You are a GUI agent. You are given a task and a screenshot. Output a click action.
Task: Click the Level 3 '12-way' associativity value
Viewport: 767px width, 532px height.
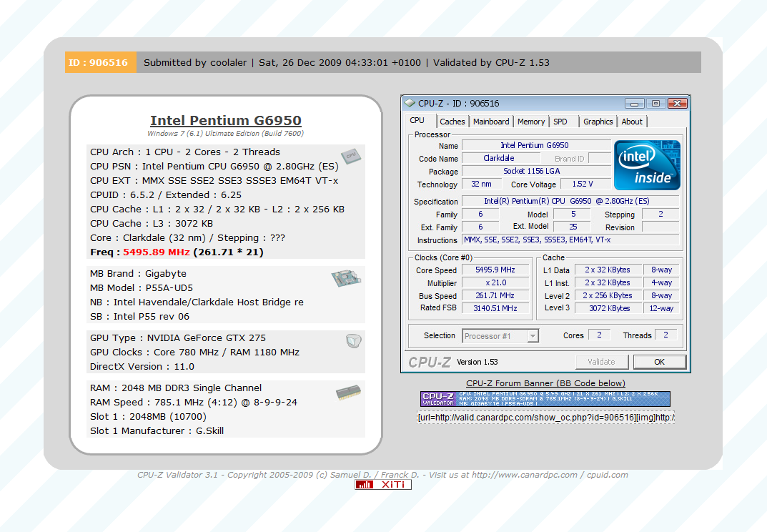(x=661, y=308)
